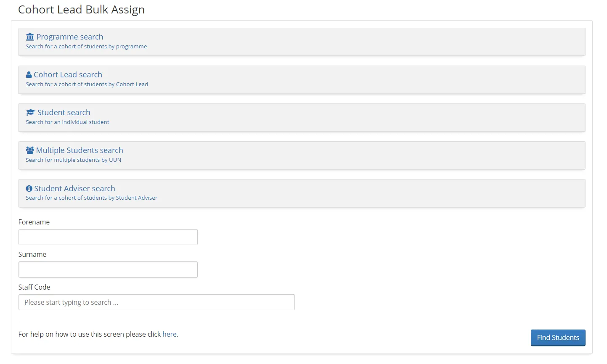Click the Surname input field
607x364 pixels.
coord(108,269)
